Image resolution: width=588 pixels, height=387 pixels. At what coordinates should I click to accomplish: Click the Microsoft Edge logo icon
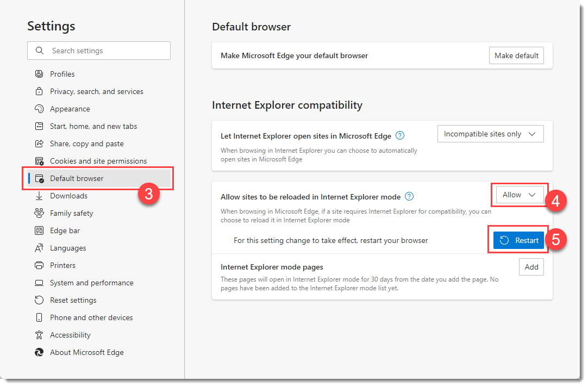(39, 353)
